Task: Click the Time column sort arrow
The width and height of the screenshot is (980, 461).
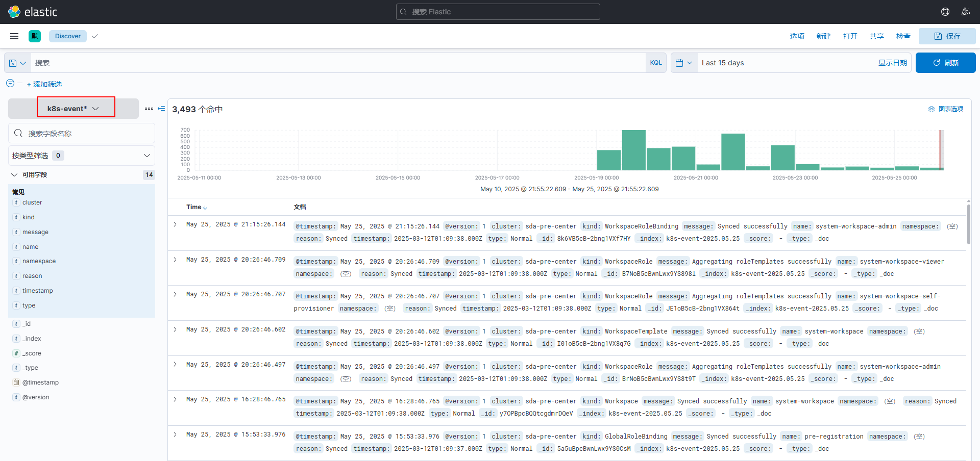Action: (x=205, y=208)
